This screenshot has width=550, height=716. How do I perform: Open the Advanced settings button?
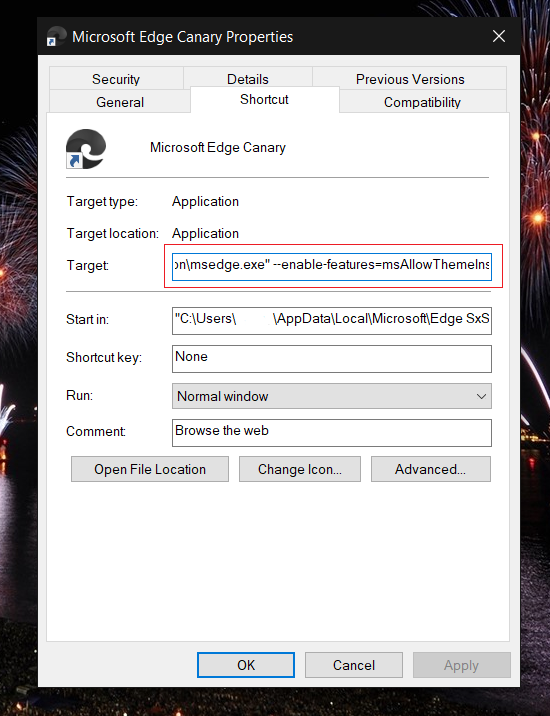coord(431,469)
